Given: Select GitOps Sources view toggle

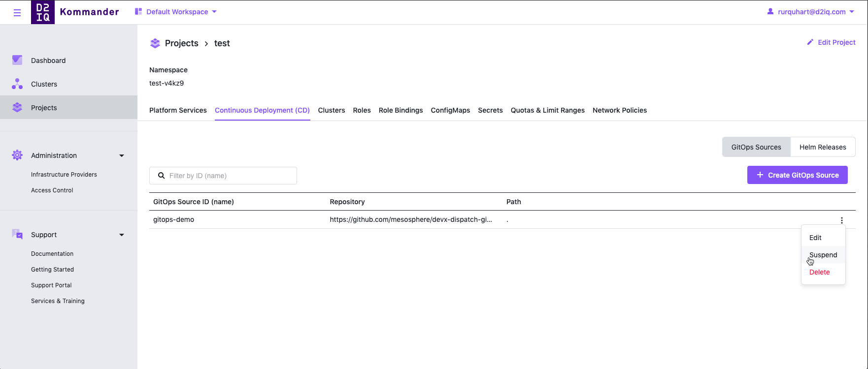Looking at the screenshot, I should click(x=756, y=147).
